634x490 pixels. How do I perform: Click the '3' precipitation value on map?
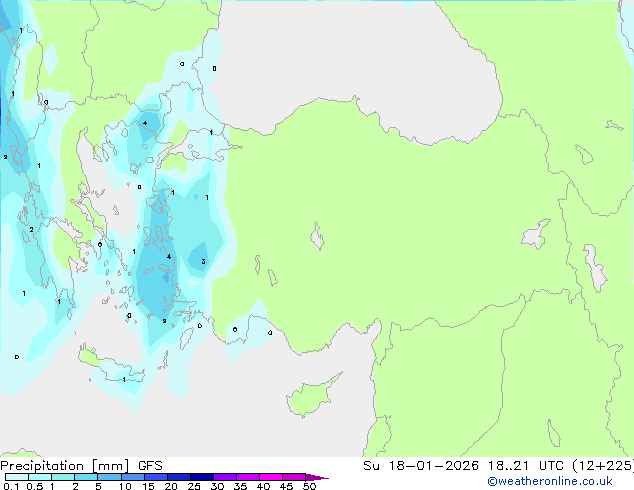point(203,262)
